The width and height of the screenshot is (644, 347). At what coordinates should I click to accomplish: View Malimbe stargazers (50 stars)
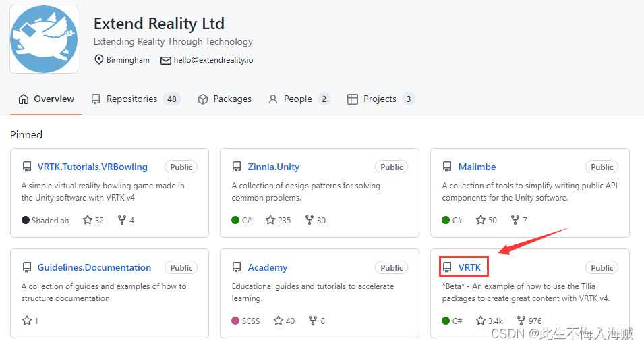point(486,220)
